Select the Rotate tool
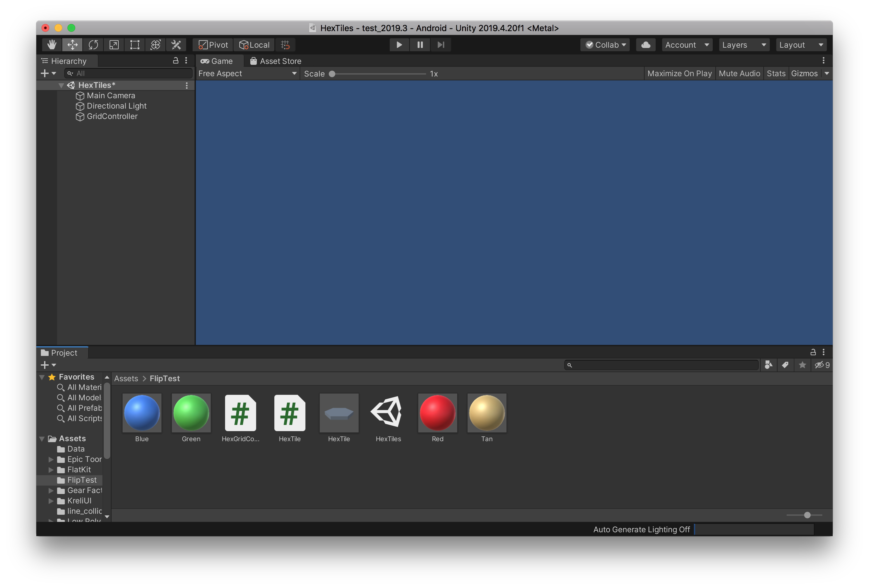The image size is (869, 588). tap(93, 45)
